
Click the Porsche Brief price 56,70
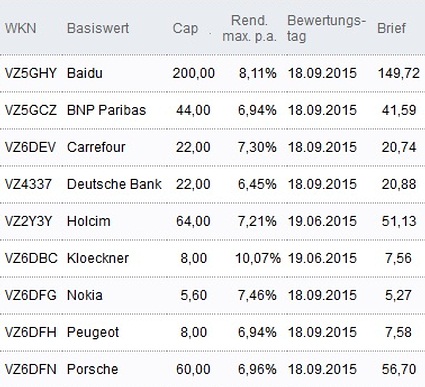point(399,369)
